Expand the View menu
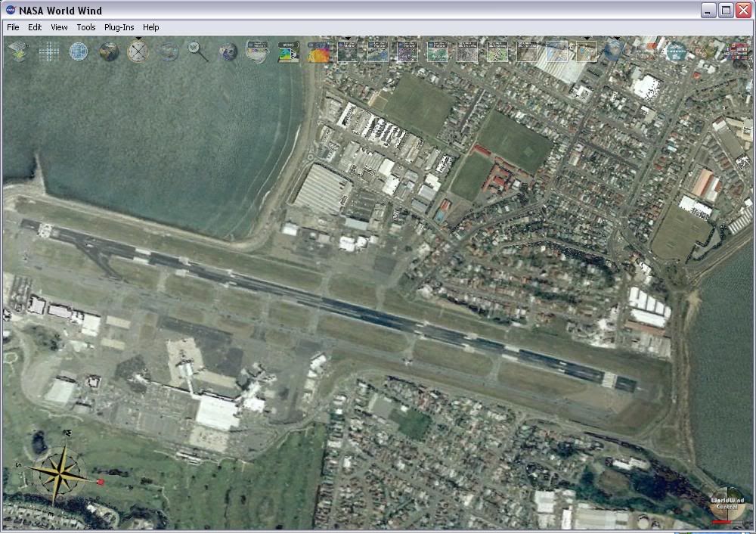 pyautogui.click(x=59, y=27)
